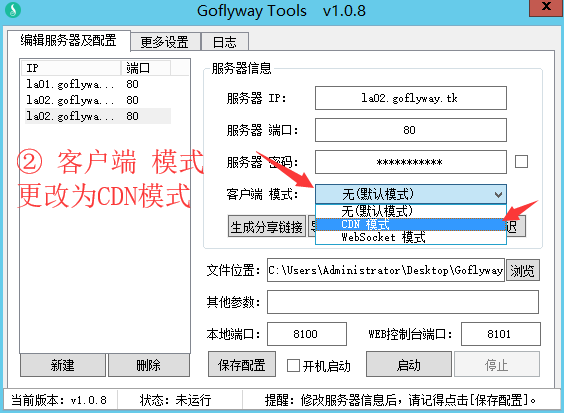Image resolution: width=564 pixels, height=413 pixels.
Task: Click the 服务器 密码 field
Action: pos(411,162)
